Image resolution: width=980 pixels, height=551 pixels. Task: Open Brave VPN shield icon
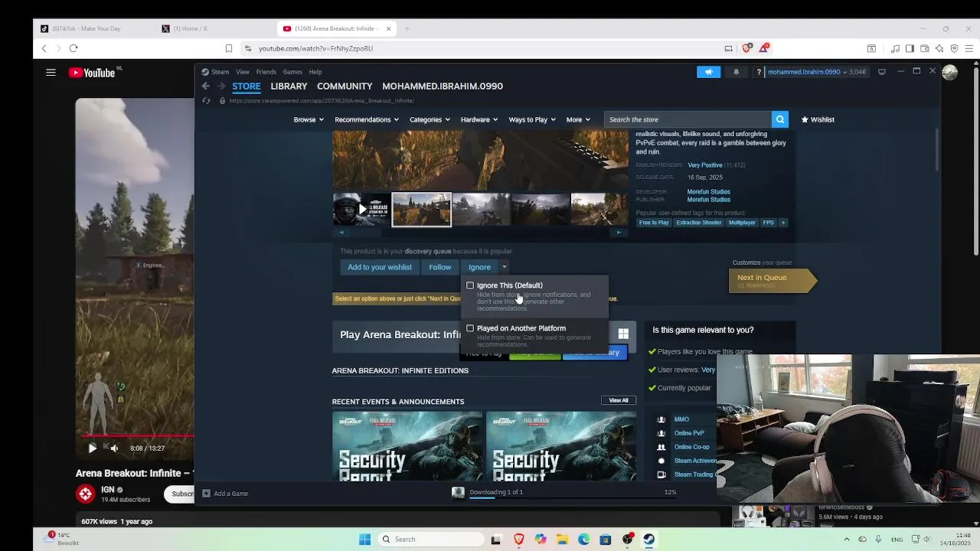tap(954, 48)
